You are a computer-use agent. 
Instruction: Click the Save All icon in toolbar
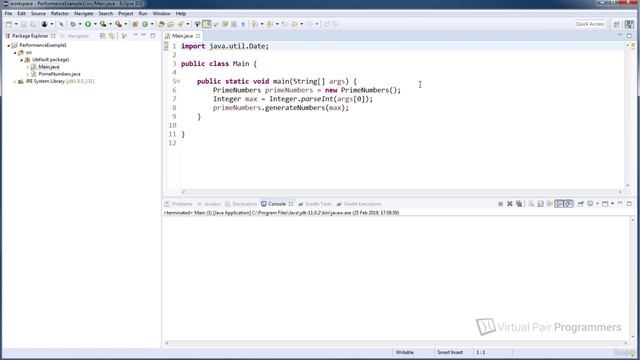pyautogui.click(x=33, y=24)
